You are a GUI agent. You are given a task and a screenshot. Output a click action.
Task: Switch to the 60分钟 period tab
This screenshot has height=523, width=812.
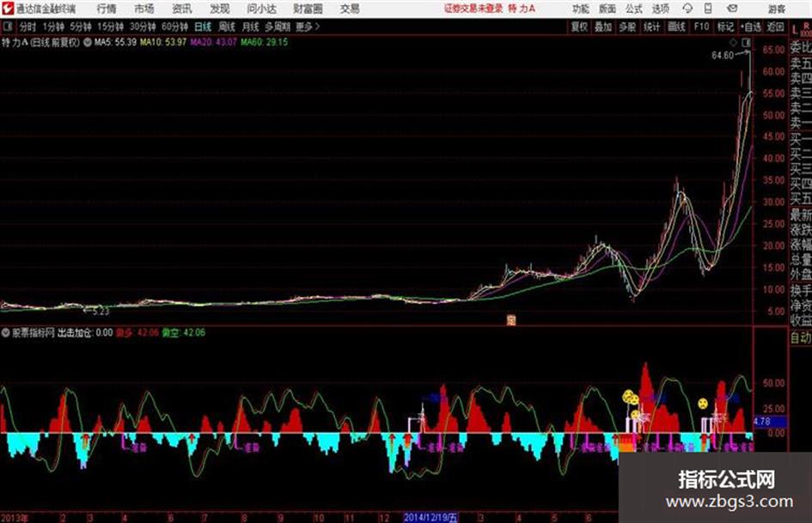click(x=174, y=27)
